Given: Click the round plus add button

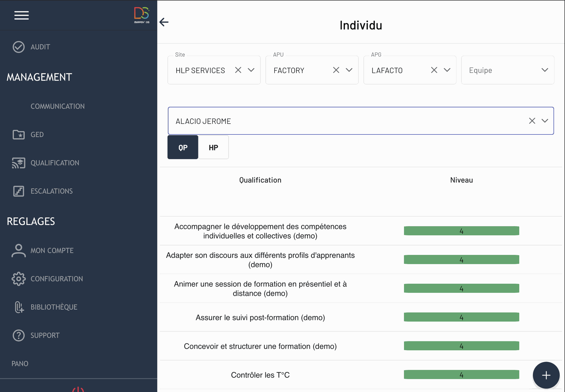Looking at the screenshot, I should (x=546, y=375).
